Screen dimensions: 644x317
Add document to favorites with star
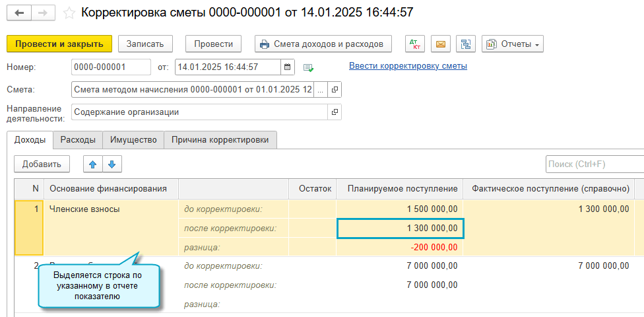point(69,13)
